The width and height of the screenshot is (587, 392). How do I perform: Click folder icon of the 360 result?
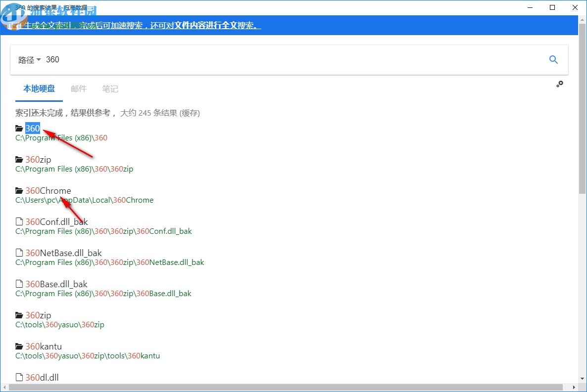19,129
